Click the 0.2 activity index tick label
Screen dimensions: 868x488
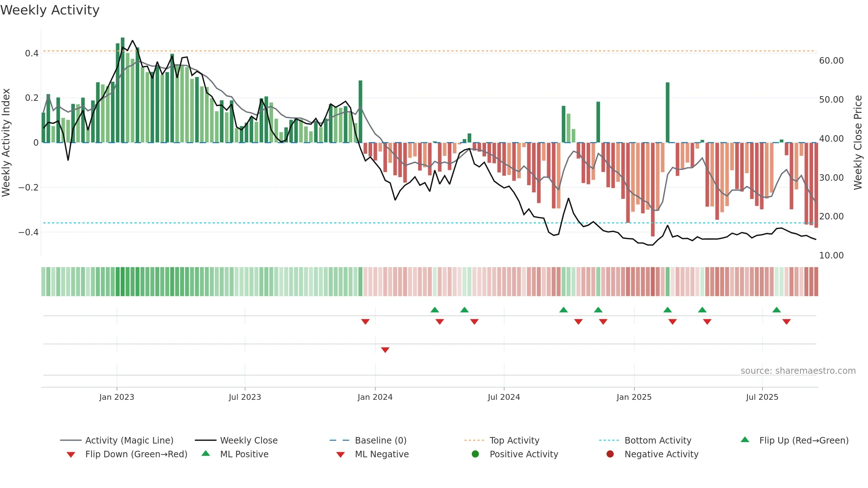[32, 98]
